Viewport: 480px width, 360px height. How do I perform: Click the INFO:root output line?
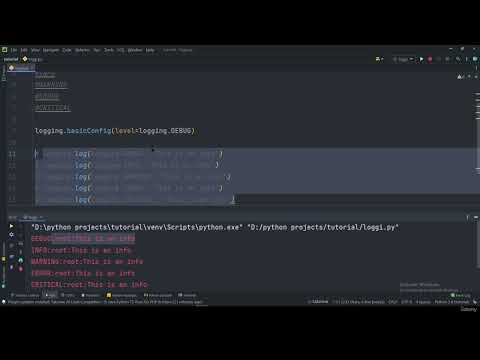[x=81, y=250]
